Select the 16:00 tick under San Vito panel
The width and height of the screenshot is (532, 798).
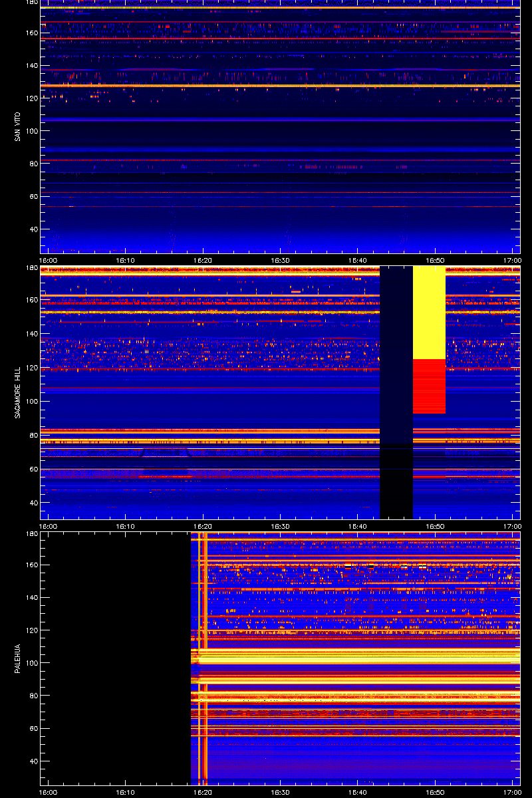pyautogui.click(x=48, y=261)
